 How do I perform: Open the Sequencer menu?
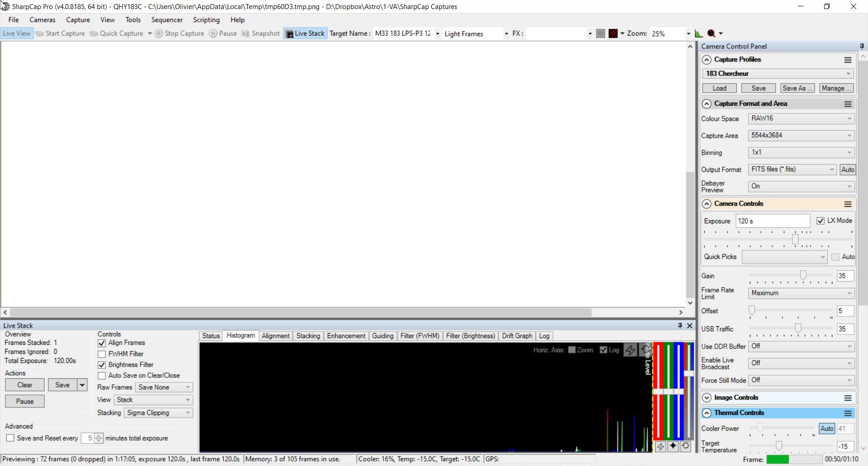pyautogui.click(x=167, y=20)
